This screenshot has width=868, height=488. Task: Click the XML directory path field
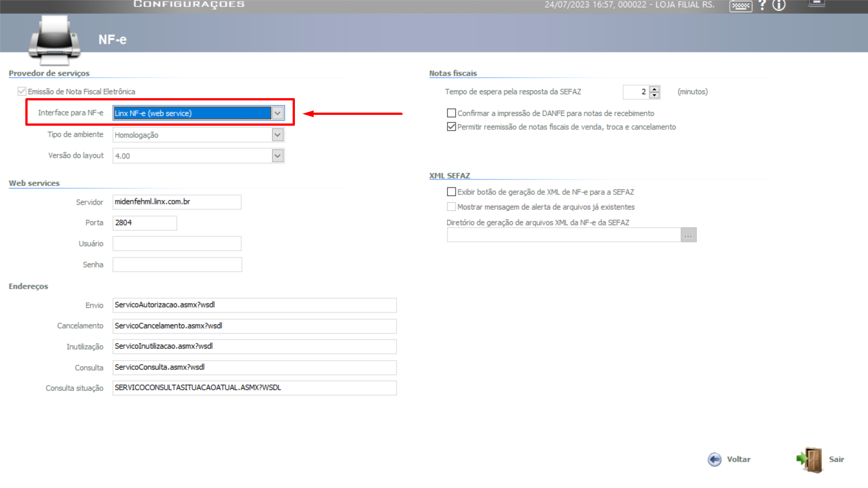point(564,235)
